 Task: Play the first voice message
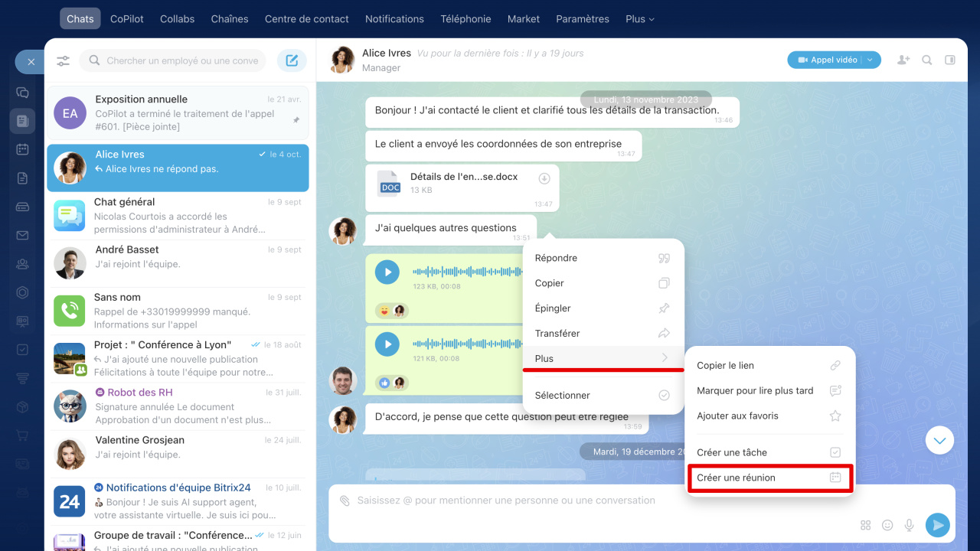coord(387,272)
